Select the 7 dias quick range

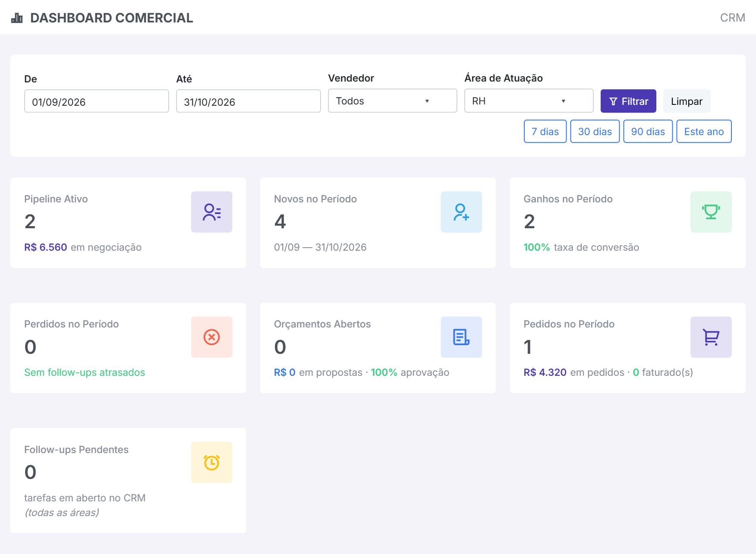(x=545, y=132)
